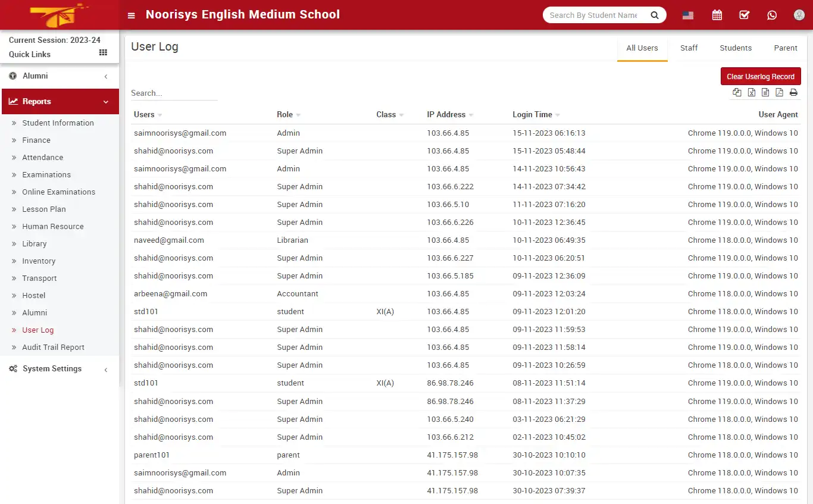Click the Clear Userlog Record button
The height and width of the screenshot is (504, 813).
761,76
